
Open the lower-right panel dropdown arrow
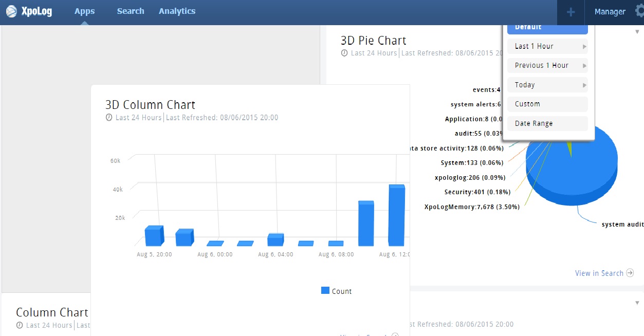(637, 303)
